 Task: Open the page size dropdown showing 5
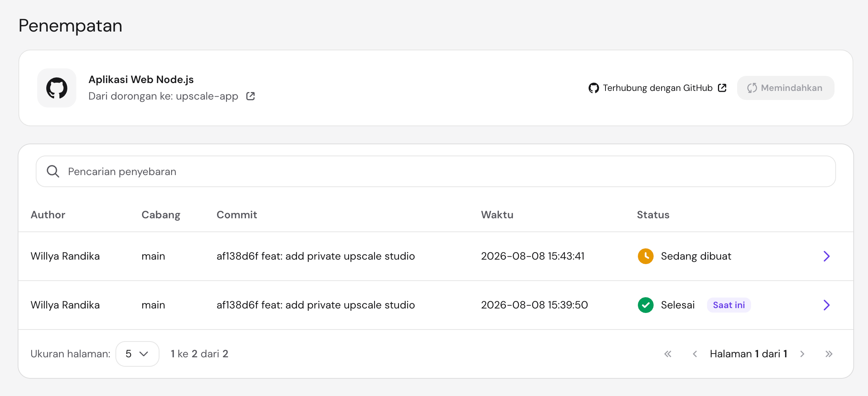point(137,354)
